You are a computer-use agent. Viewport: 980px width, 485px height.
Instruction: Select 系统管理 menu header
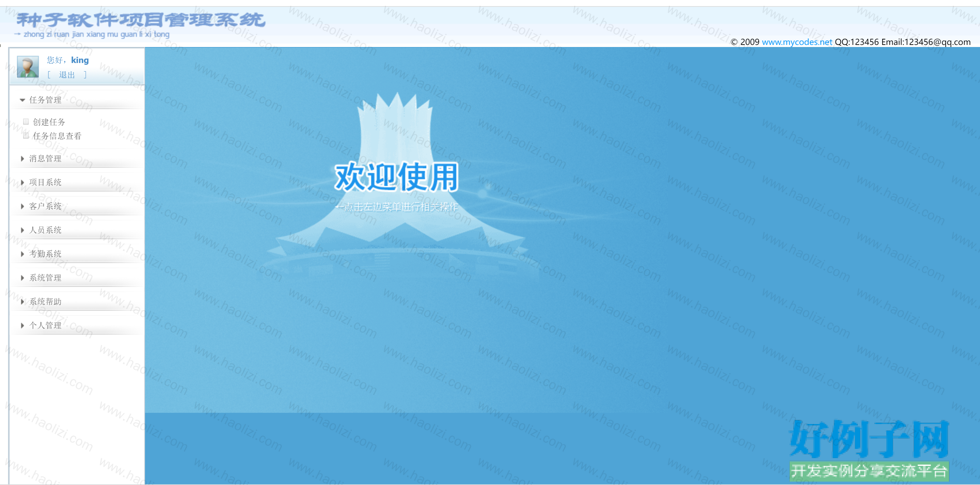click(x=45, y=278)
